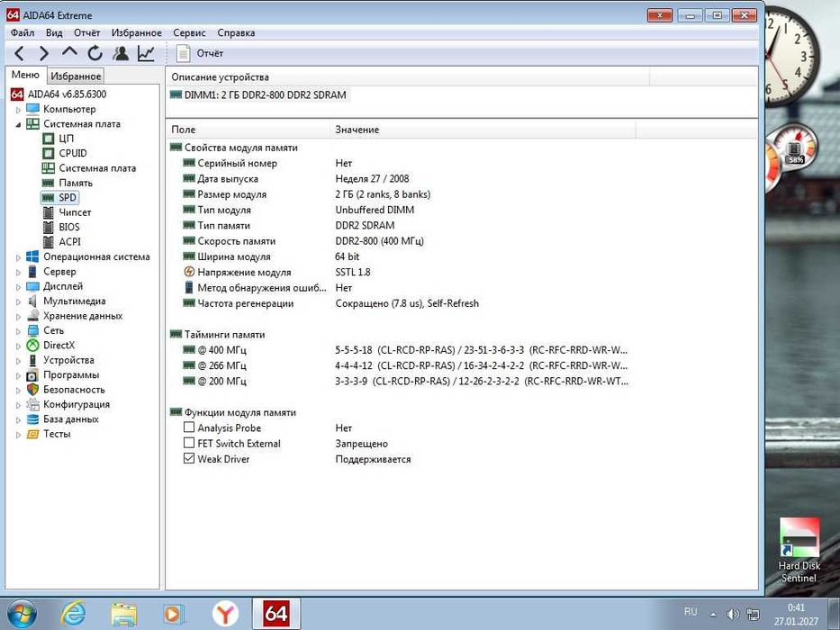840x630 pixels.
Task: Expand the Программы tree node
Action: [18, 375]
